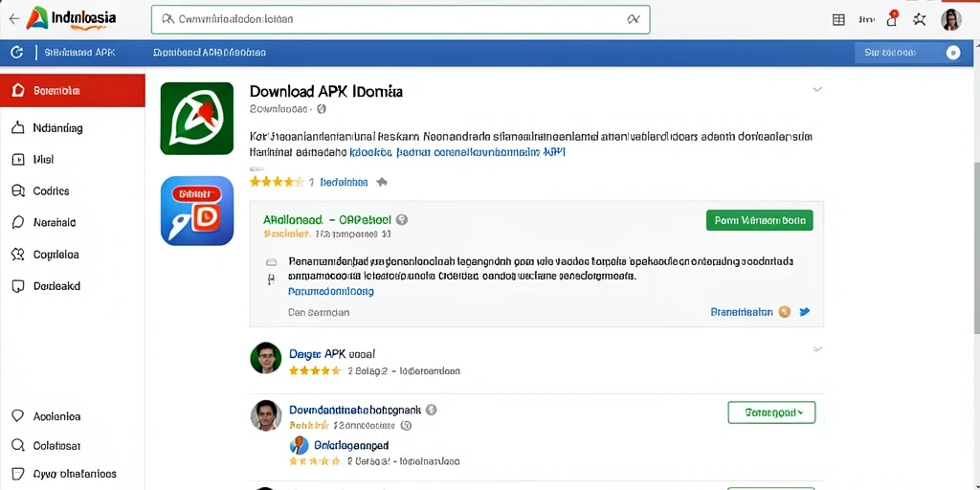Open the green-outlined Goranogoal dropdown
The image size is (980, 490).
point(772,412)
